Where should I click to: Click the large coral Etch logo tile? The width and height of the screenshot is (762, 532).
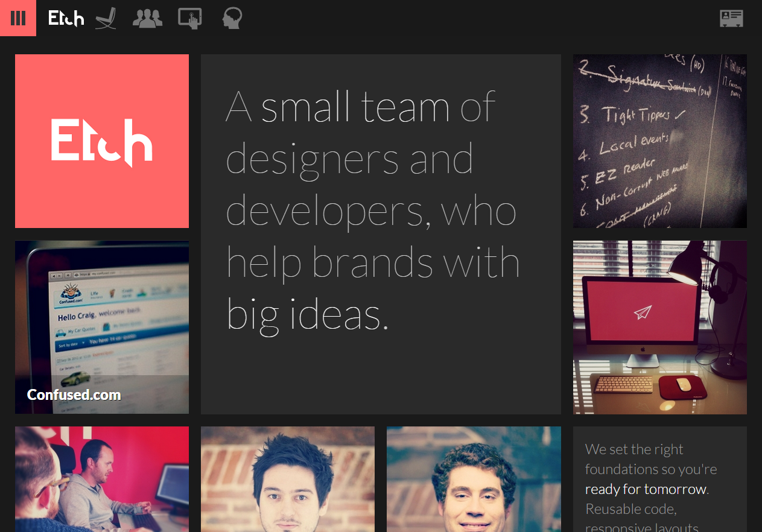coord(102,141)
